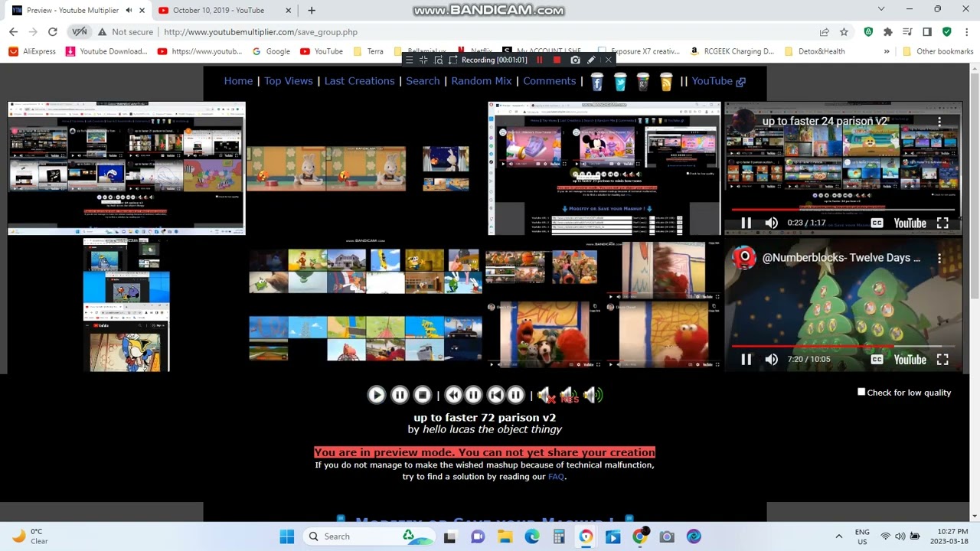Expand the Detox&Health bookmarks folder
Screen dimensions: 980x551
pyautogui.click(x=815, y=51)
